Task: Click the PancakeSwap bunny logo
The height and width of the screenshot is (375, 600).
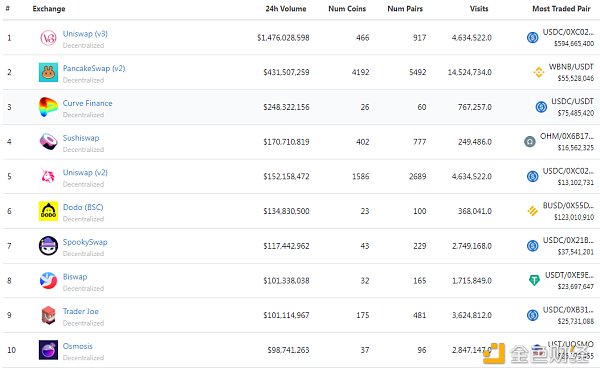Action: tap(48, 72)
